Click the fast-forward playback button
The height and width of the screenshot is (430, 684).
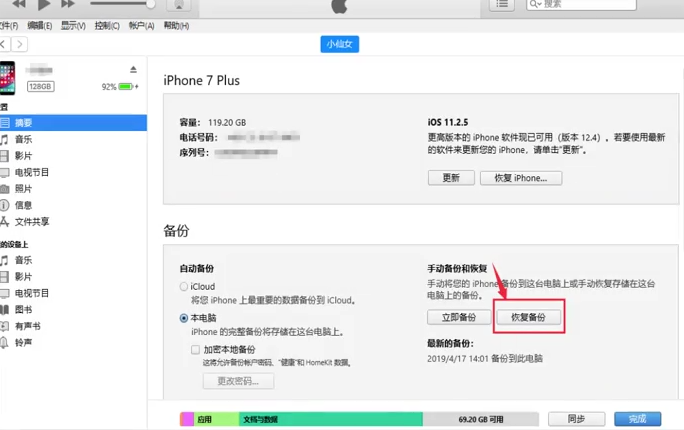[x=68, y=4]
